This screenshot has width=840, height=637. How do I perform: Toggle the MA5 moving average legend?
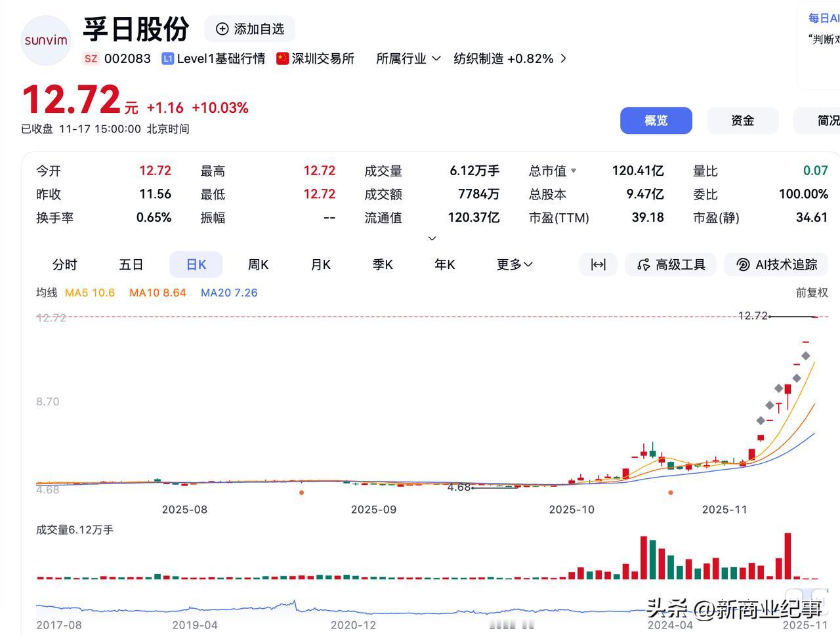pyautogui.click(x=89, y=293)
